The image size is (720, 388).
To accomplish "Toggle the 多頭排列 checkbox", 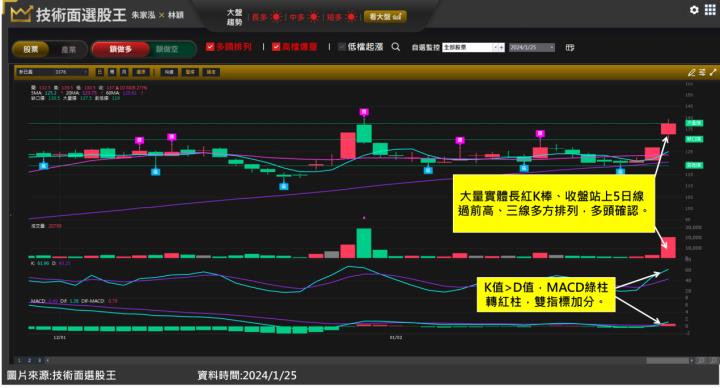I will coord(210,46).
